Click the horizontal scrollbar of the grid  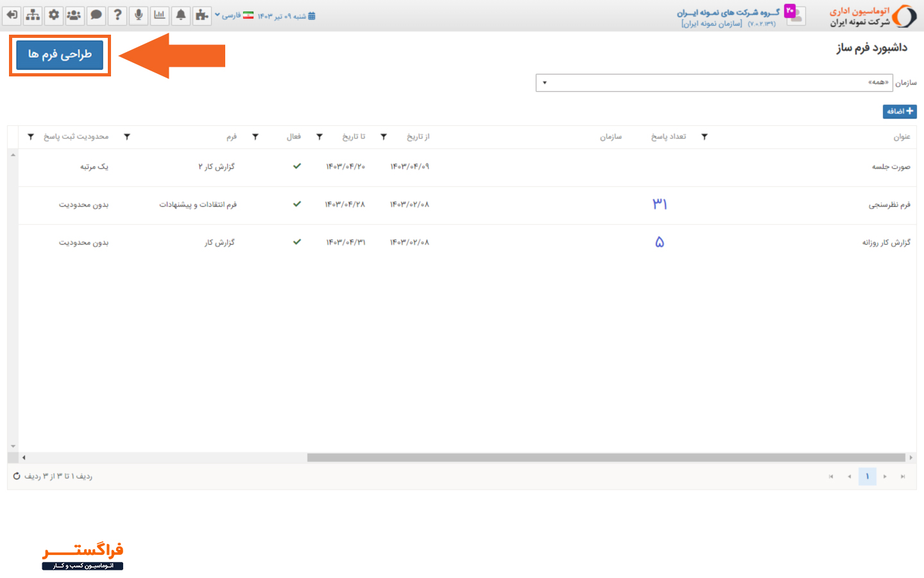coord(606,458)
